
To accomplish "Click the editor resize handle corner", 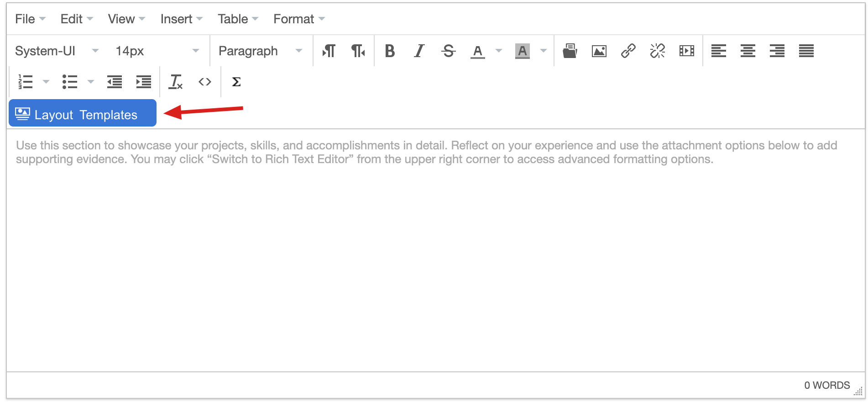I will tap(858, 391).
